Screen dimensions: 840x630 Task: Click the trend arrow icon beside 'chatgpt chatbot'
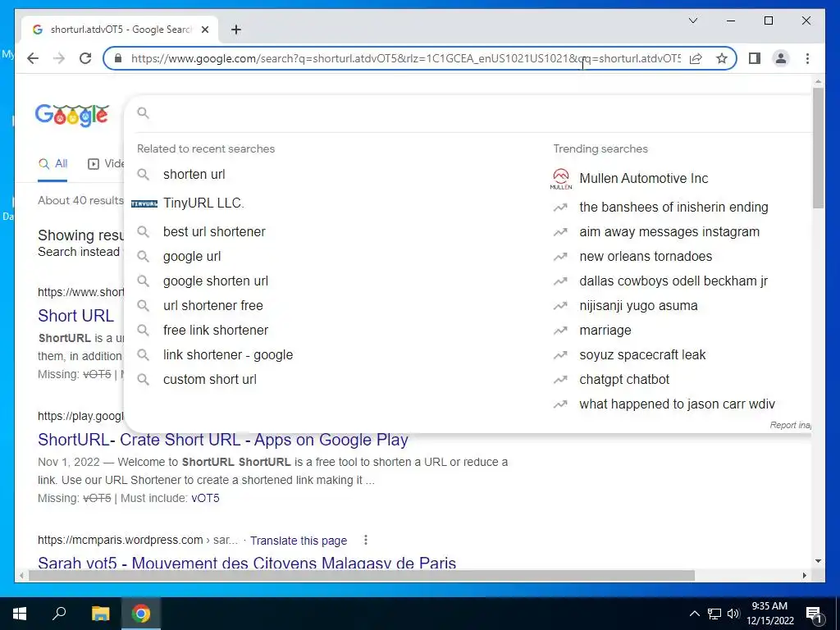tap(560, 379)
